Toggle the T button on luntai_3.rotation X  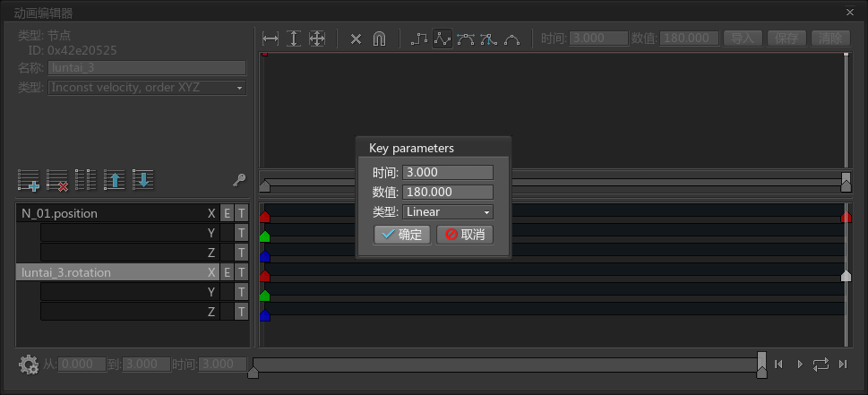(x=241, y=272)
